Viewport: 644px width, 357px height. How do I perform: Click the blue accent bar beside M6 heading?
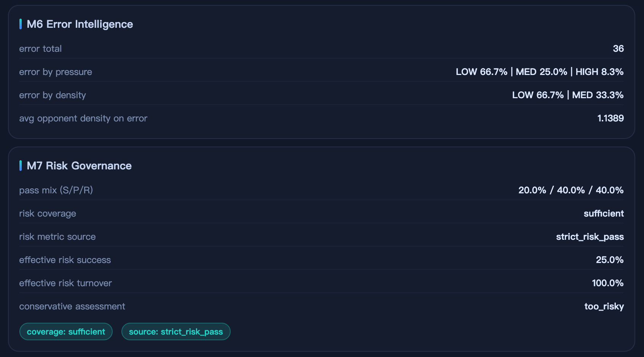point(21,24)
